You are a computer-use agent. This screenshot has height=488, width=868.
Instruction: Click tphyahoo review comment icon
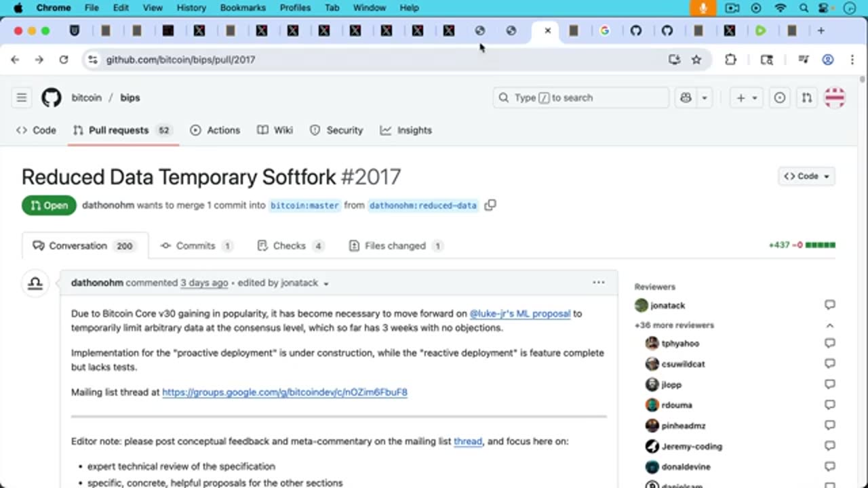pos(829,344)
